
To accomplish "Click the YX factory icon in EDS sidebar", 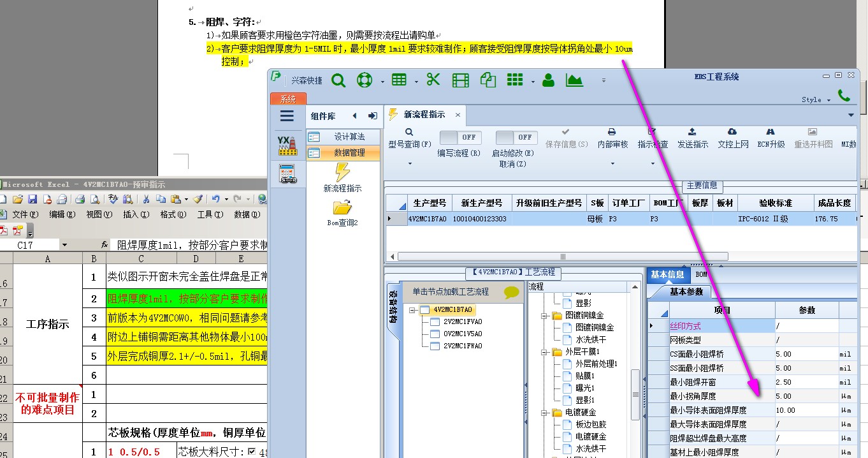I will tap(287, 146).
